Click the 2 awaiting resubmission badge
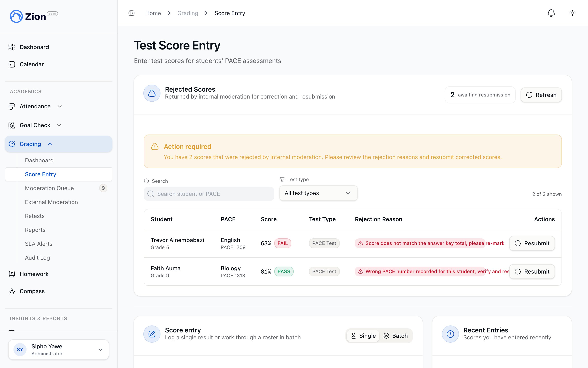 pyautogui.click(x=480, y=95)
